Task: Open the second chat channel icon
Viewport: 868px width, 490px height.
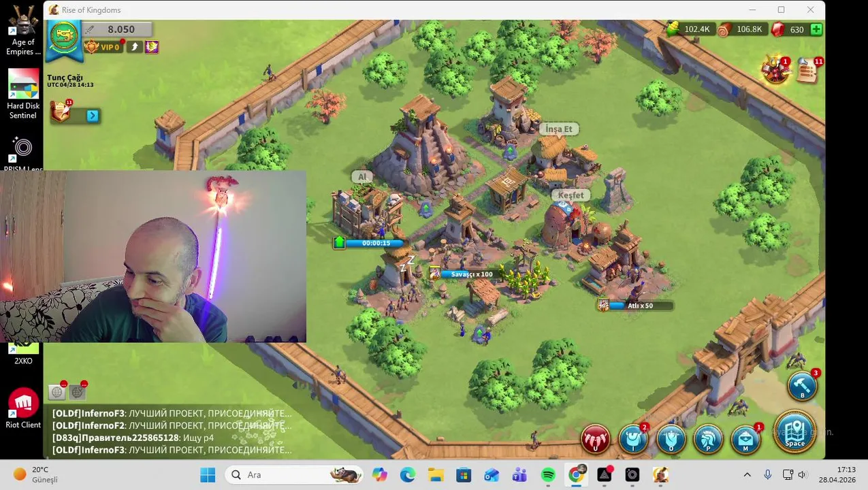Action: pyautogui.click(x=78, y=391)
